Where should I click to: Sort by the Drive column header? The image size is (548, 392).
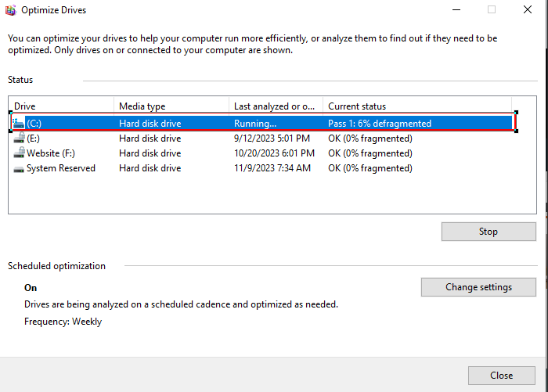click(x=62, y=106)
